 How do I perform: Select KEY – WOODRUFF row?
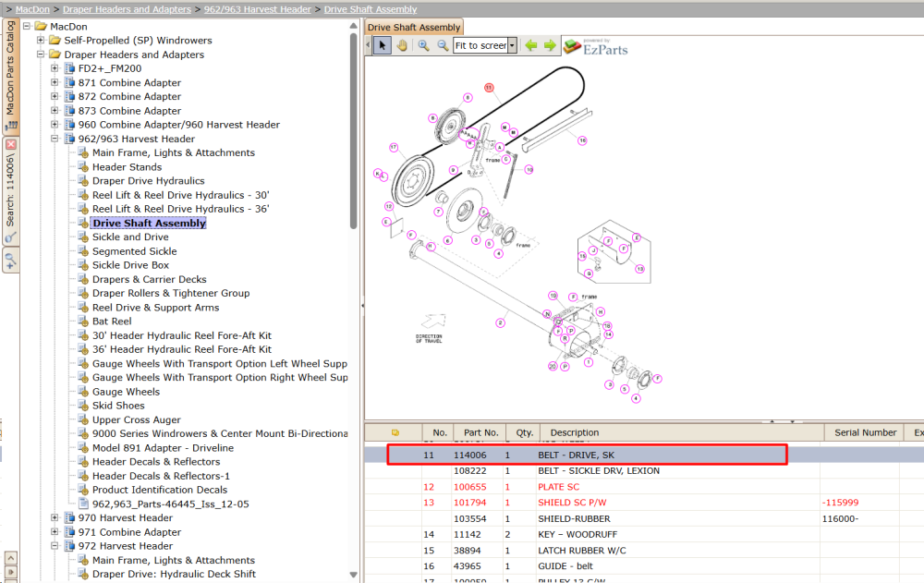pos(643,535)
